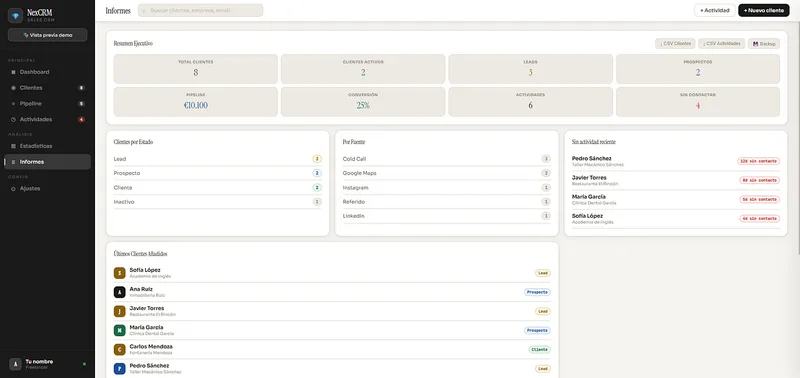Go to Clientes in the sidebar

47,88
